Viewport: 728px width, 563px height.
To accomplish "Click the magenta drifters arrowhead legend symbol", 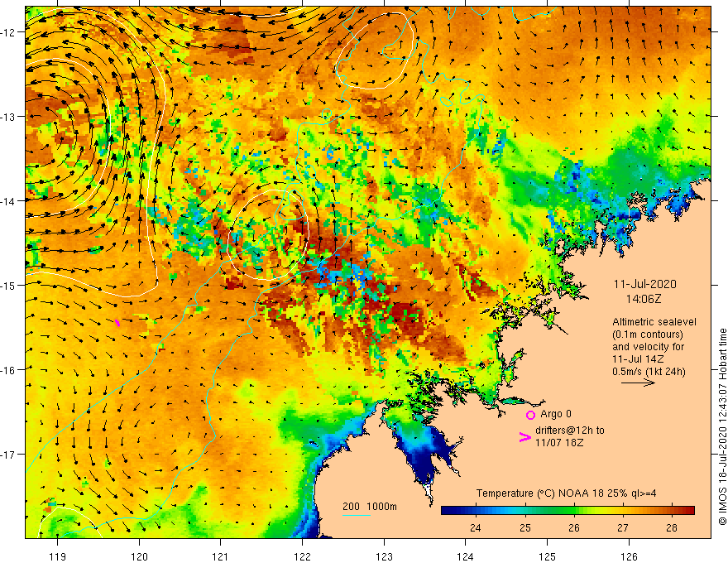I will click(524, 436).
